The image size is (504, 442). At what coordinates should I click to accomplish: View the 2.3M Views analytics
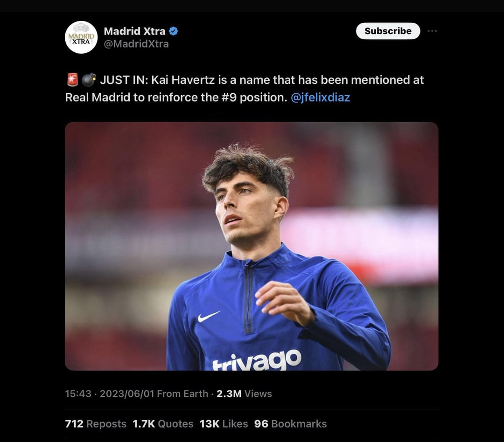pyautogui.click(x=244, y=394)
